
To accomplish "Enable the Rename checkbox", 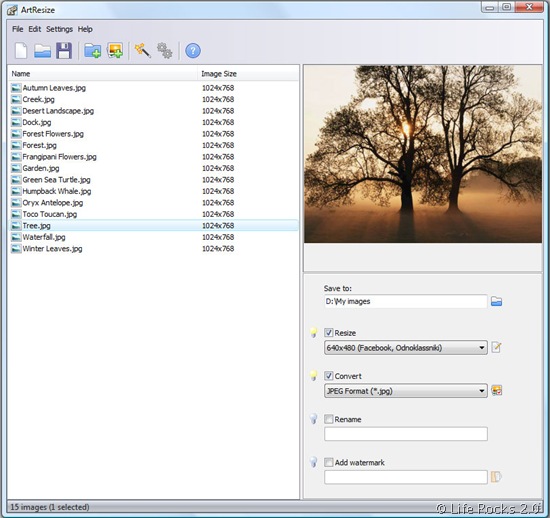I will tap(329, 419).
